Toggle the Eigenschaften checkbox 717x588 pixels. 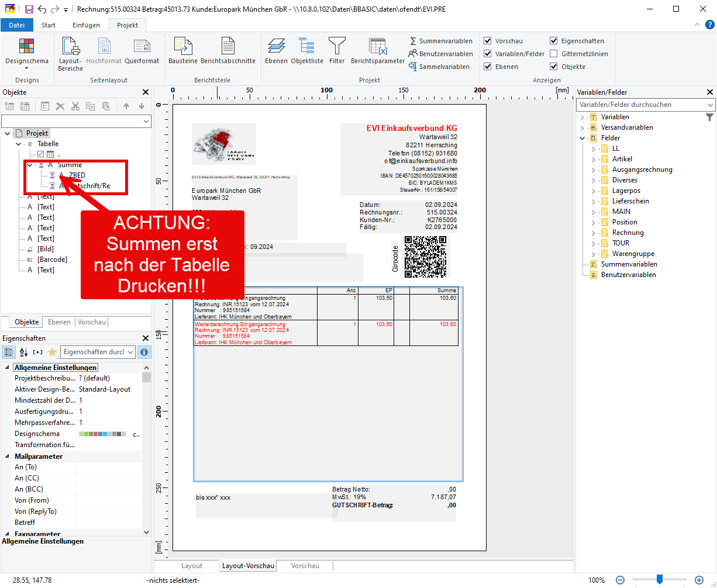(554, 41)
